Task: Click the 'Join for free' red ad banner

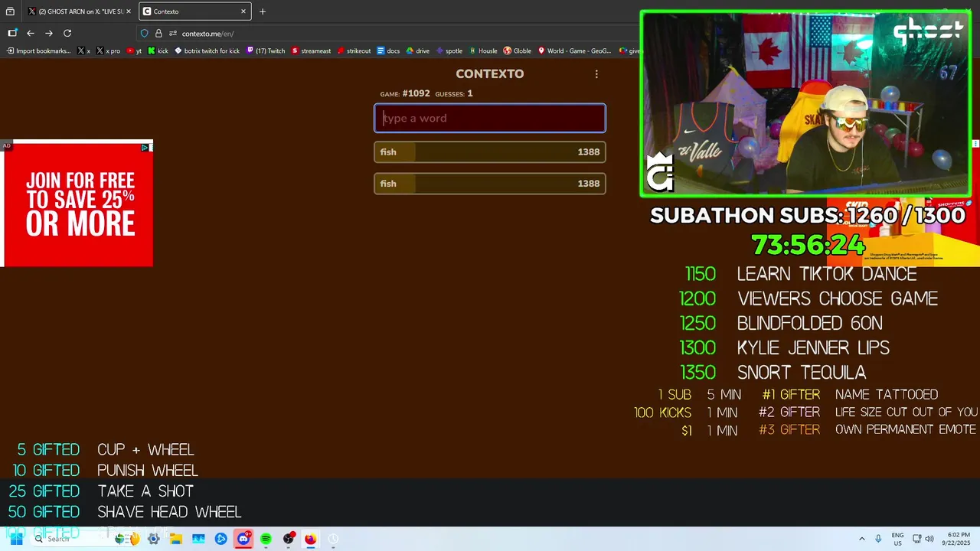Action: (x=77, y=204)
